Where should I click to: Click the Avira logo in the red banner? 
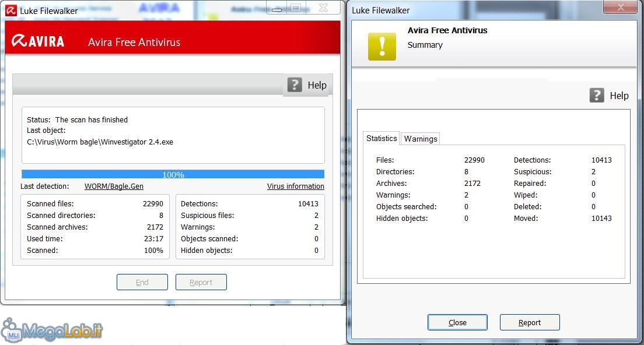click(x=38, y=41)
